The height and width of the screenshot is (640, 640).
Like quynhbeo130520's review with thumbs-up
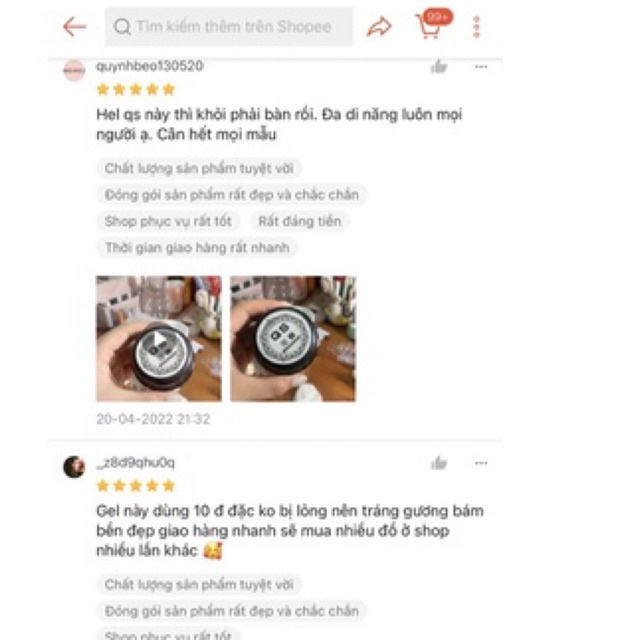click(x=439, y=66)
